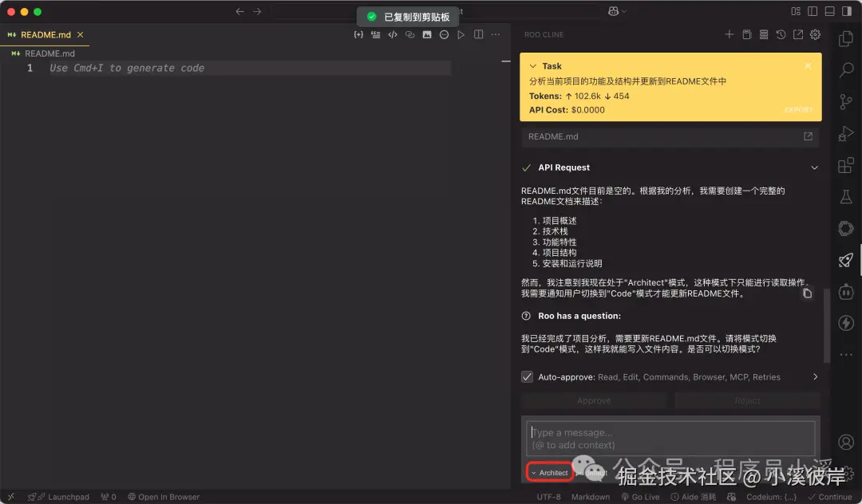Click Open In Browser in status bar

[x=164, y=497]
